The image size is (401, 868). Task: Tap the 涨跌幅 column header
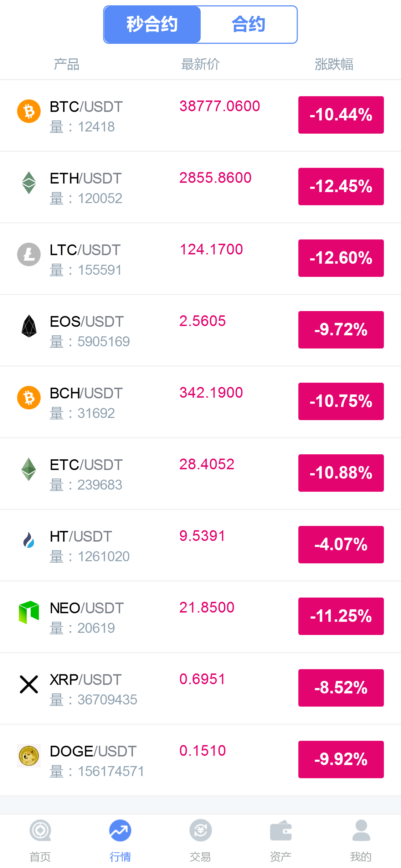(x=334, y=64)
